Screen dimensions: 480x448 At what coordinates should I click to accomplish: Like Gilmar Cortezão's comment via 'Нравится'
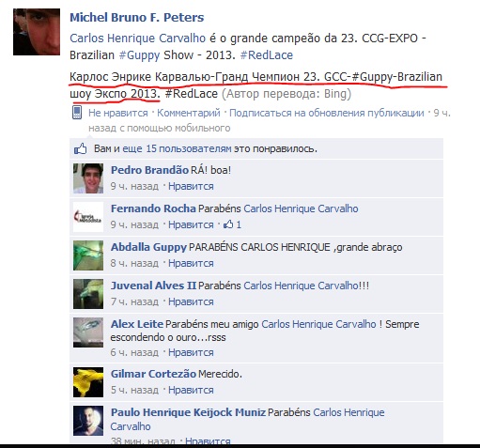pyautogui.click(x=191, y=390)
